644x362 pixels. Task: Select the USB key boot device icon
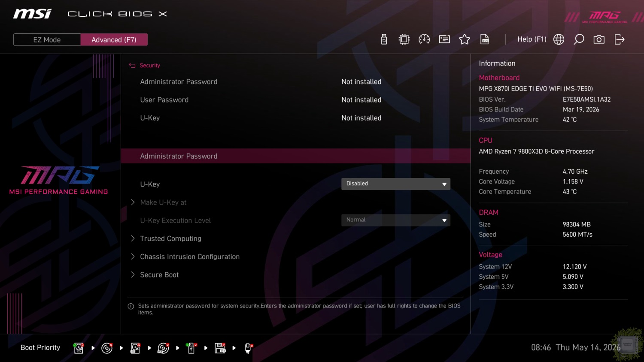(x=191, y=348)
